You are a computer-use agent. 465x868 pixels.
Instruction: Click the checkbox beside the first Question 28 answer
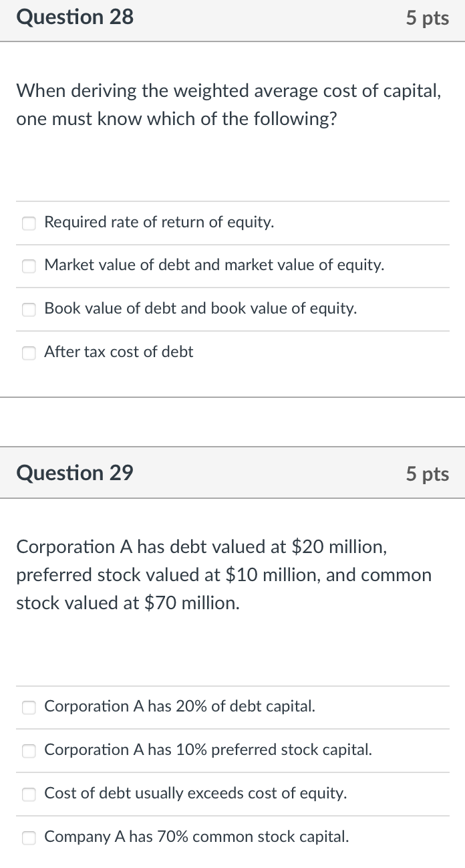tap(29, 223)
